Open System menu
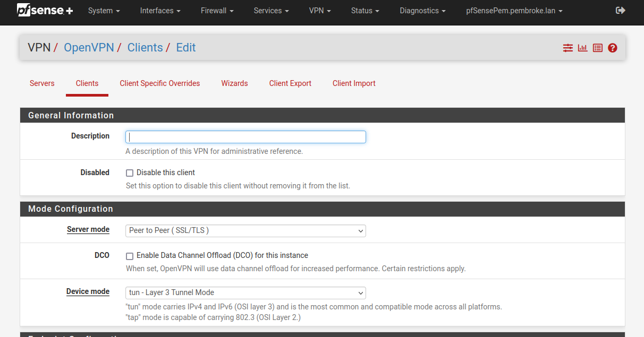644x337 pixels. [x=104, y=11]
